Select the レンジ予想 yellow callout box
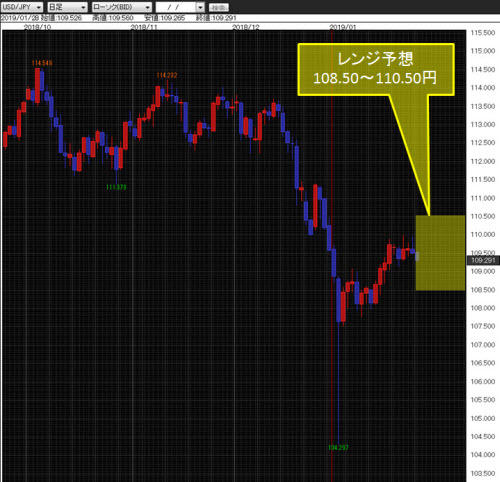Viewport: 500px width, 482px height. [x=376, y=69]
